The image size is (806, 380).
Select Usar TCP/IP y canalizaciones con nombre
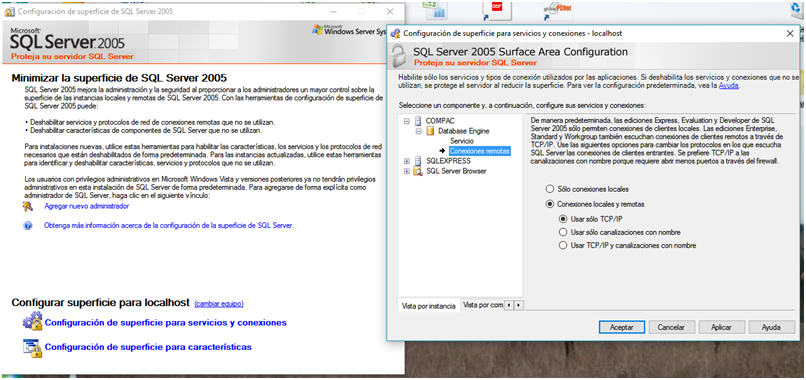(563, 245)
